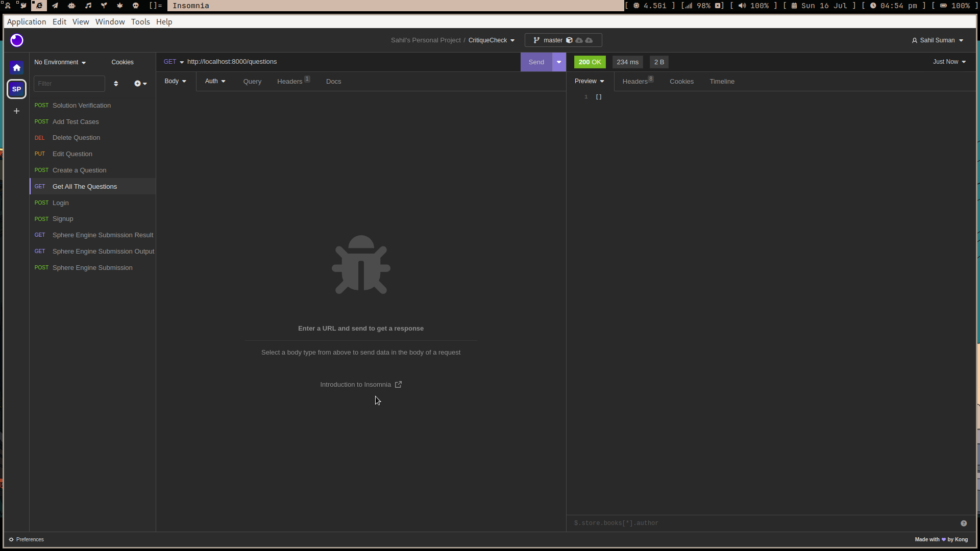Image resolution: width=980 pixels, height=551 pixels.
Task: Pull changes using the cloud download icon
Action: [x=579, y=40]
